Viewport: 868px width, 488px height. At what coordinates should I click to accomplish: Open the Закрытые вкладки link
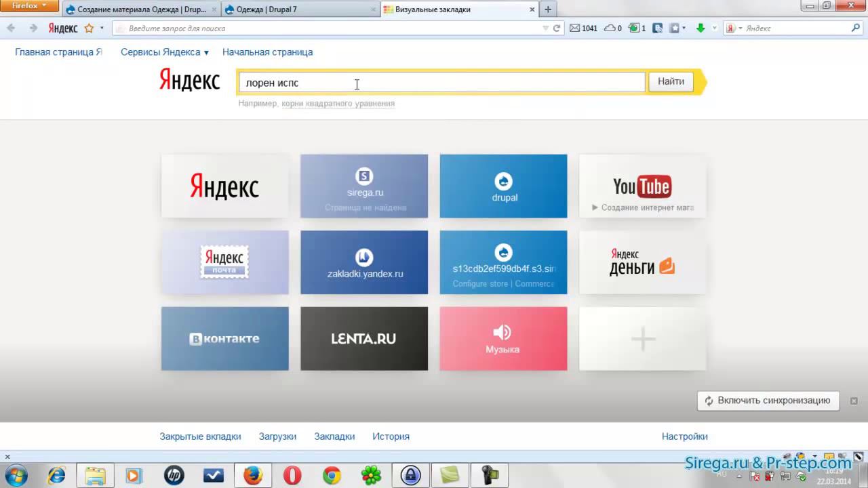pos(200,436)
